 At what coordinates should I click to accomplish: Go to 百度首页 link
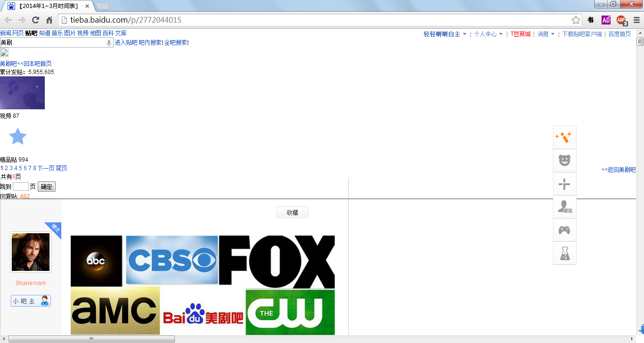(619, 34)
